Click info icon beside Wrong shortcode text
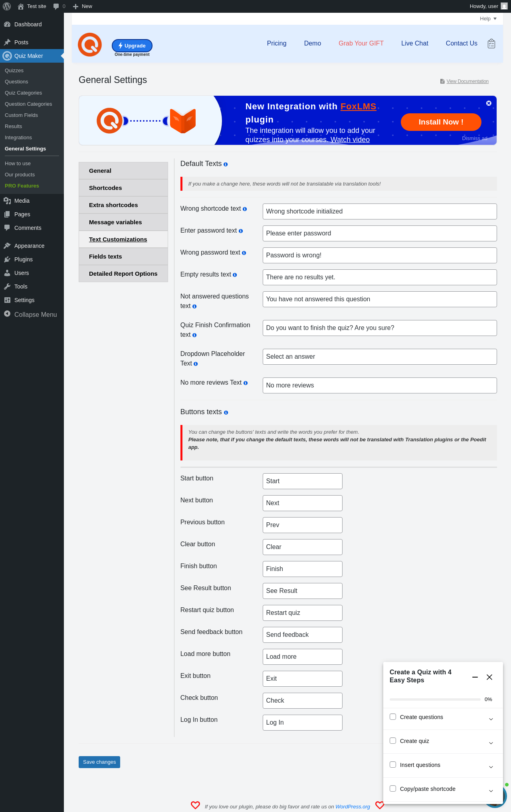 click(245, 209)
